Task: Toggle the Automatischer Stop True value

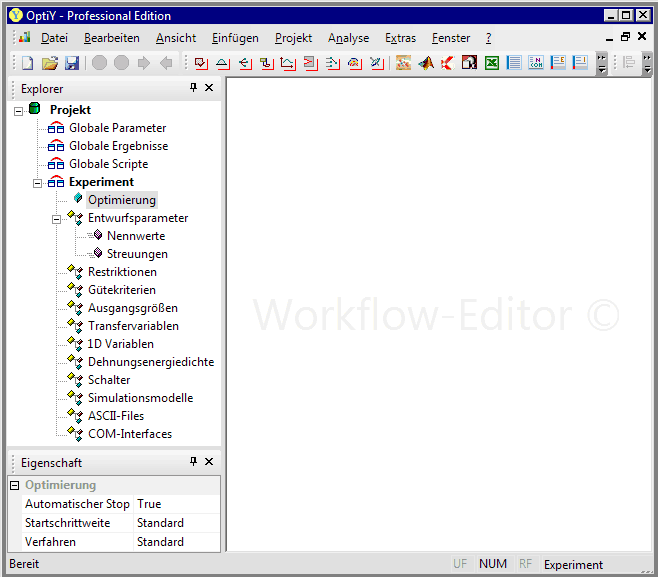Action: 176,504
